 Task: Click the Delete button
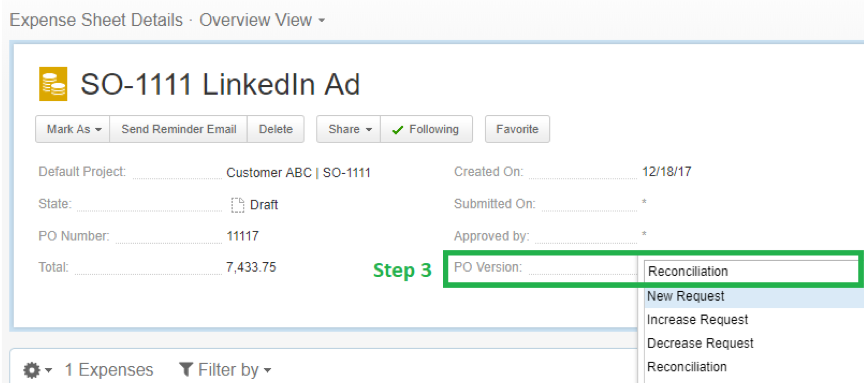tap(276, 129)
